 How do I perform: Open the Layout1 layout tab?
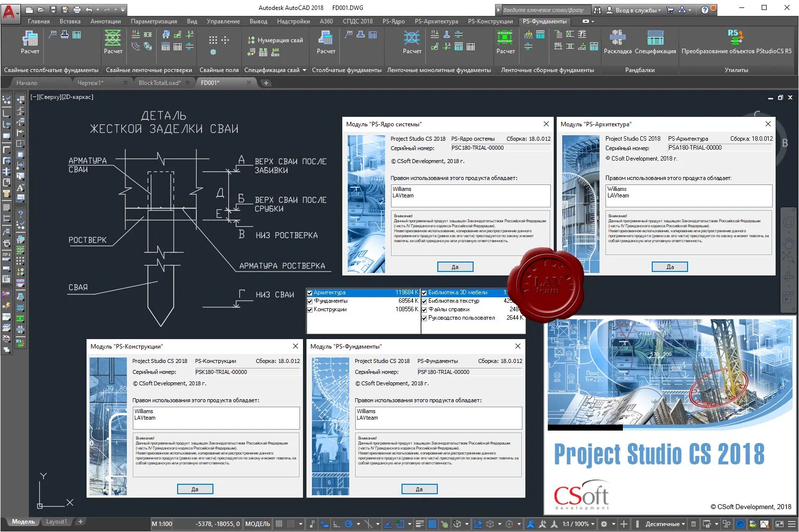coord(56,522)
